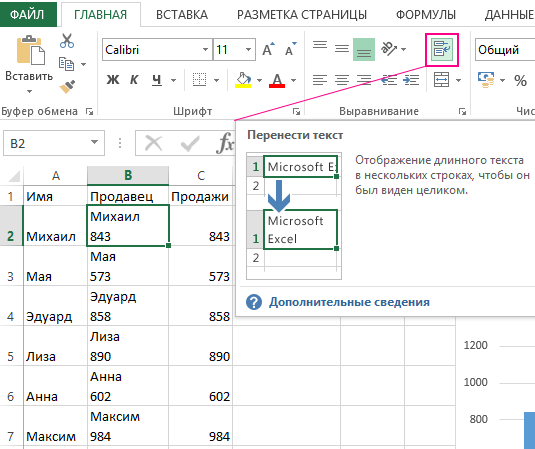Toggle bottom align button
The width and height of the screenshot is (535, 449).
point(364,49)
